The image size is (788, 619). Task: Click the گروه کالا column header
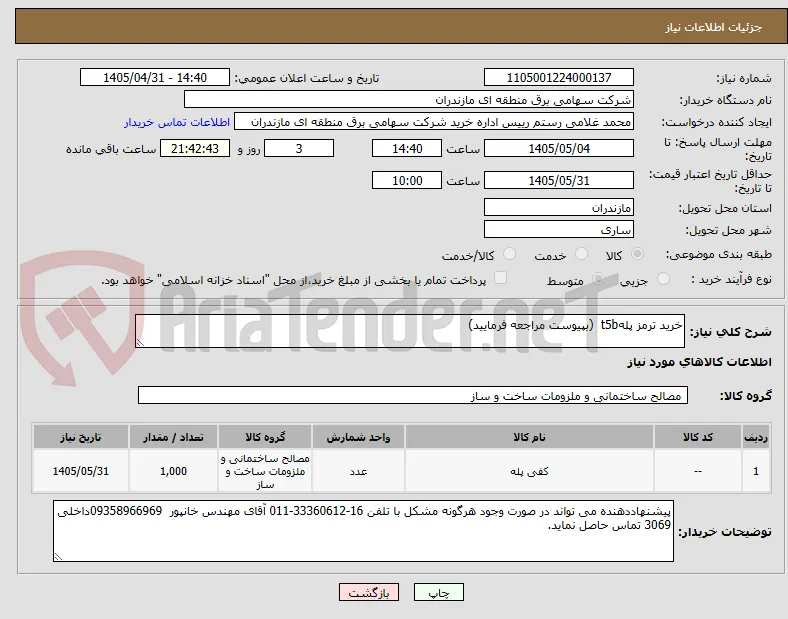(265, 437)
